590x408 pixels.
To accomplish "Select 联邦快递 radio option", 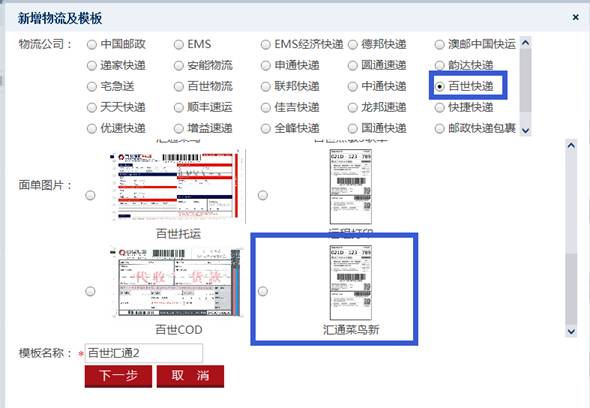I will point(266,87).
